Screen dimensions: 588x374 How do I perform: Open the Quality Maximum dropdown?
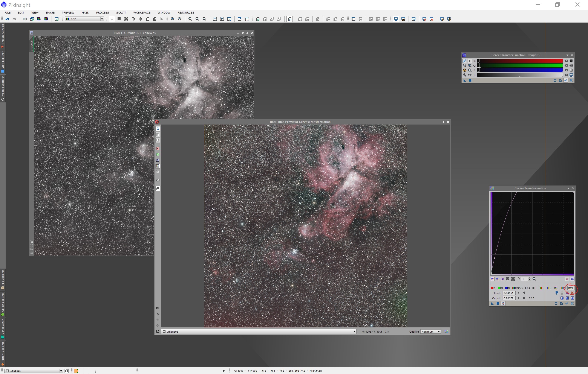pos(430,332)
